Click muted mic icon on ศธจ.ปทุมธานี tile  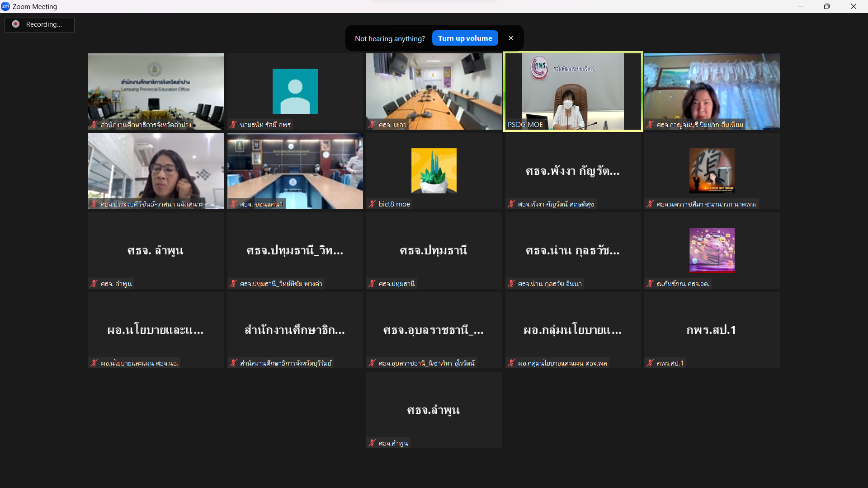coord(372,284)
